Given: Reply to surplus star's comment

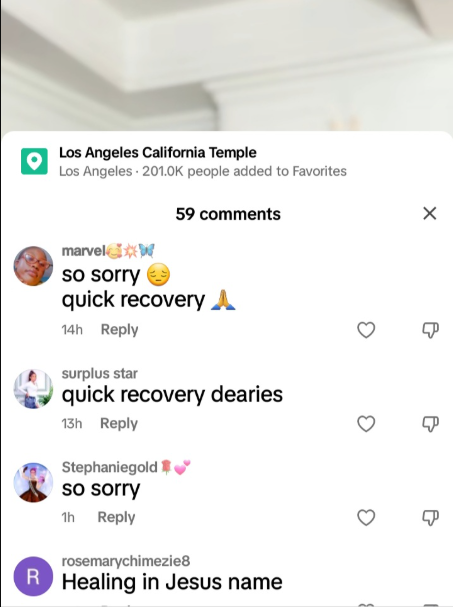Looking at the screenshot, I should point(119,424).
